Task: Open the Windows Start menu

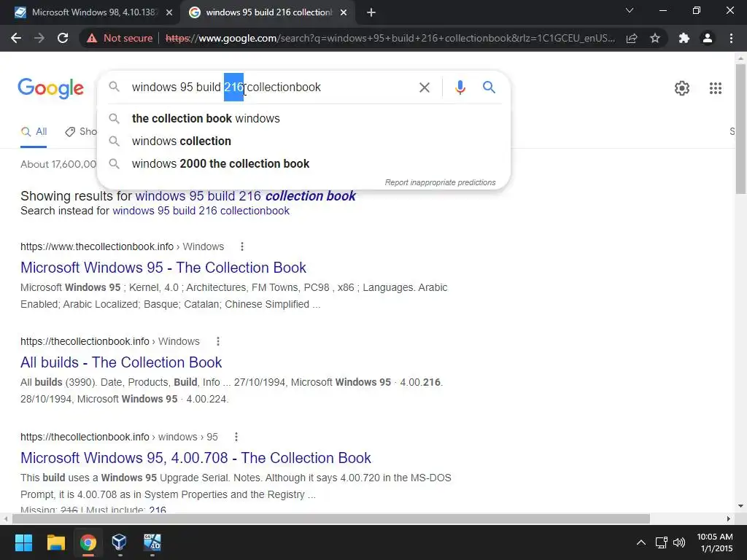Action: point(23,542)
